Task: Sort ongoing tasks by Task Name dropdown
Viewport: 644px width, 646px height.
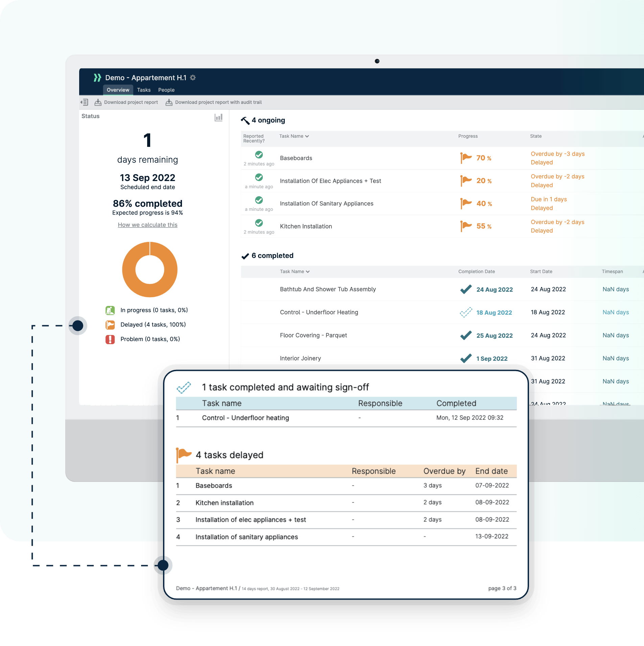Action: point(294,136)
